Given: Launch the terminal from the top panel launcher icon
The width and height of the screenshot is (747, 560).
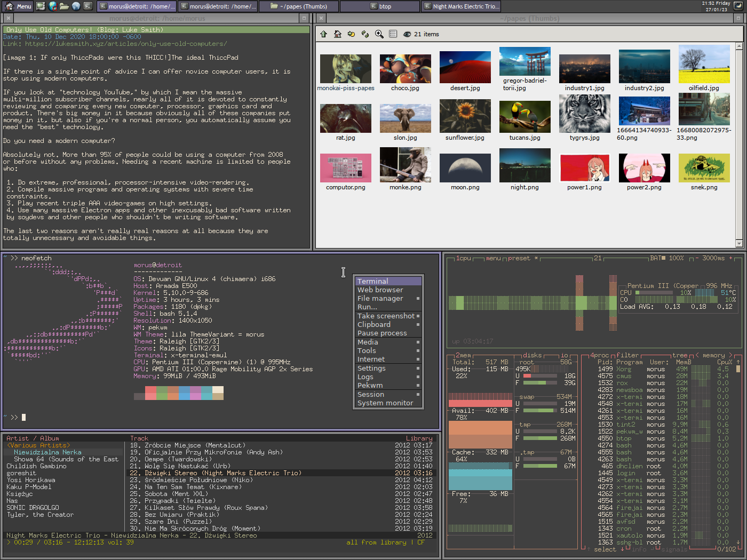Looking at the screenshot, I should pyautogui.click(x=88, y=6).
